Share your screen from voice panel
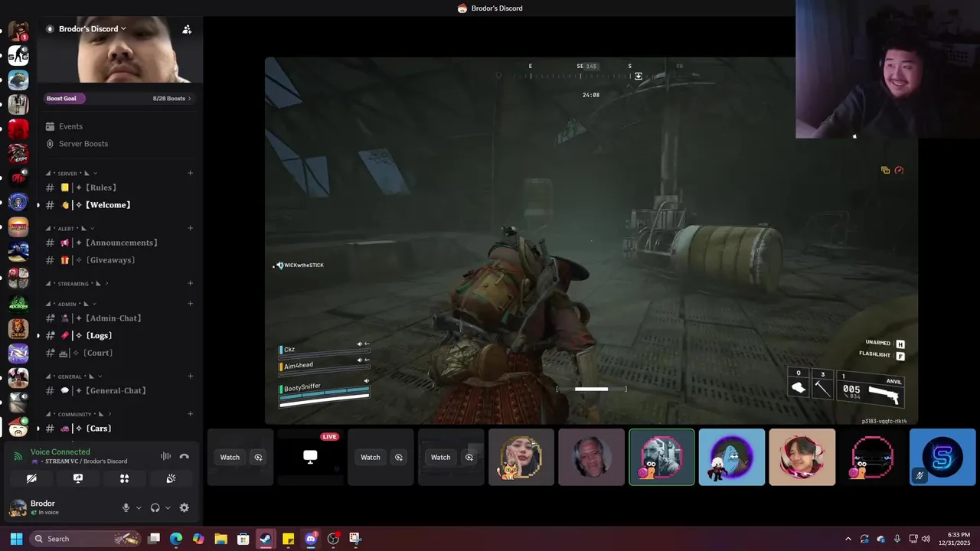980x551 pixels. [x=78, y=478]
